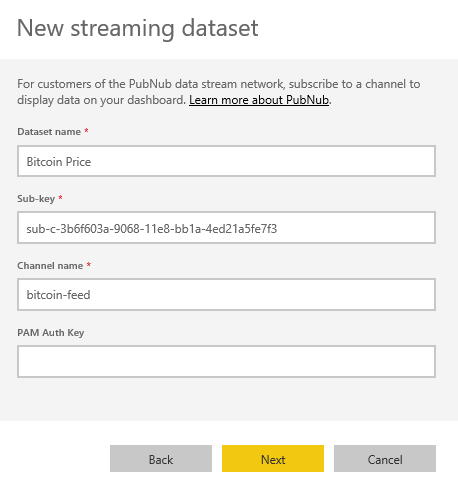Click the Channel name label
This screenshot has width=458, height=500.
pos(50,266)
